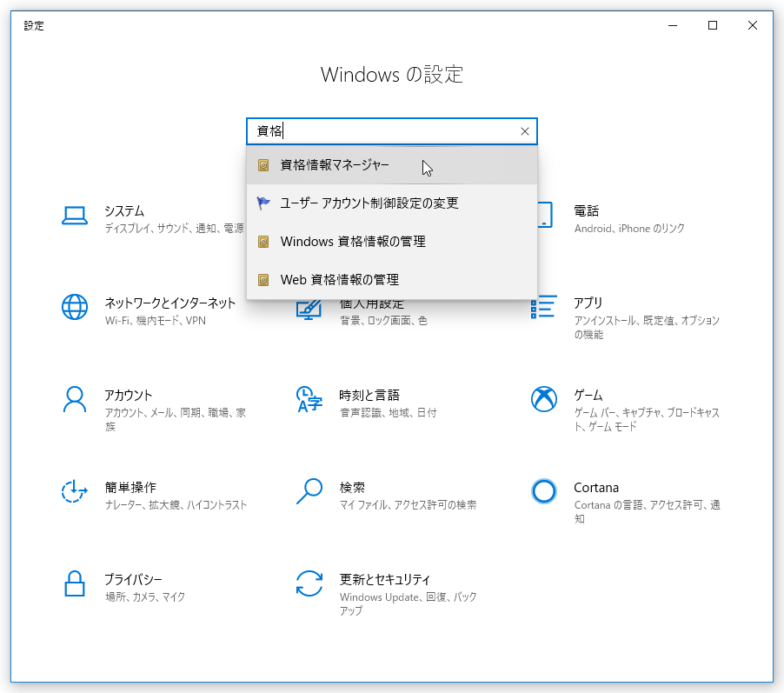The width and height of the screenshot is (784, 693).
Task: Open the 電話 phone icon
Action: (545, 215)
